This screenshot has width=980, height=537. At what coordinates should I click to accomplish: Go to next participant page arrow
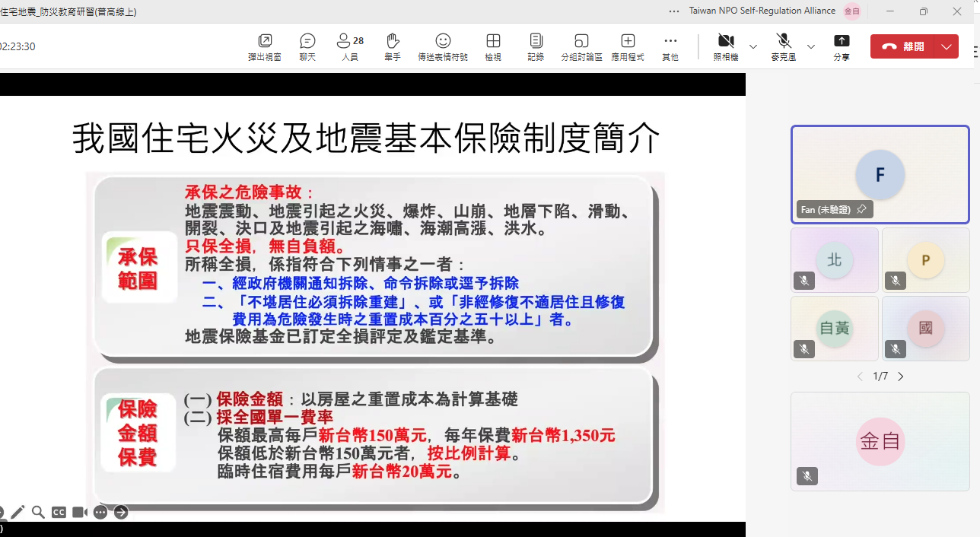click(x=900, y=376)
